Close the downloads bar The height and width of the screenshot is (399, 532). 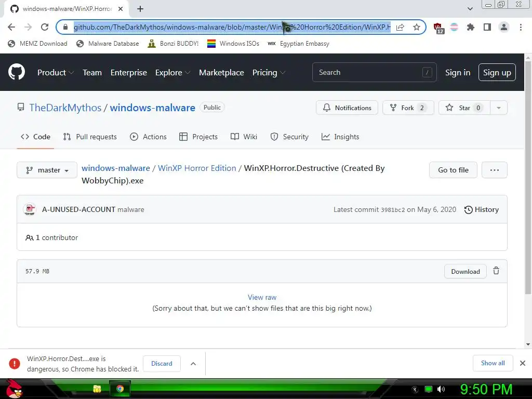pos(523,363)
